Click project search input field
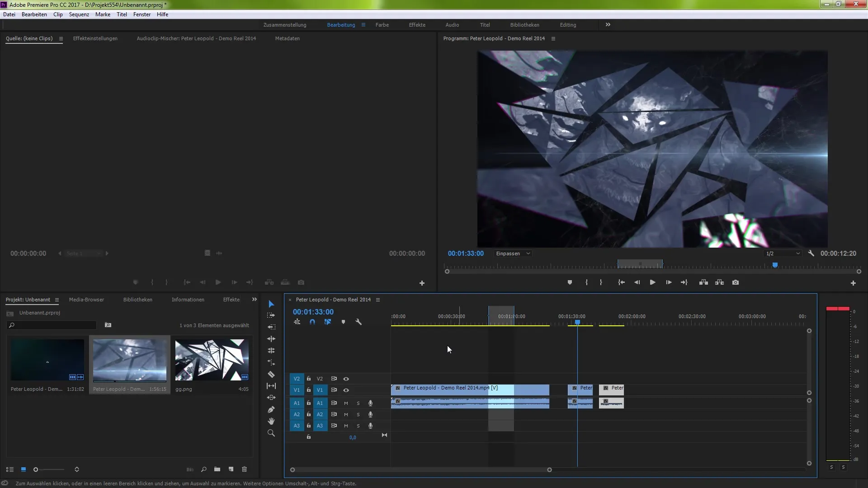 [x=52, y=325]
